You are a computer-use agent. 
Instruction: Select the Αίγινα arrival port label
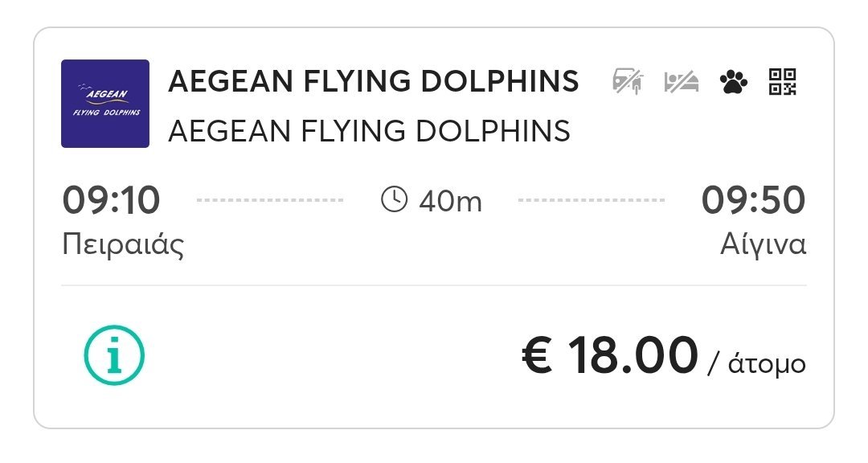(764, 244)
